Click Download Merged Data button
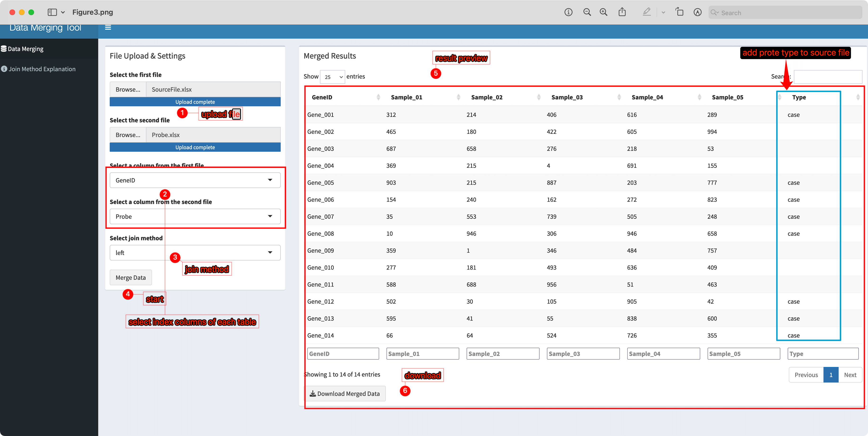 [345, 393]
